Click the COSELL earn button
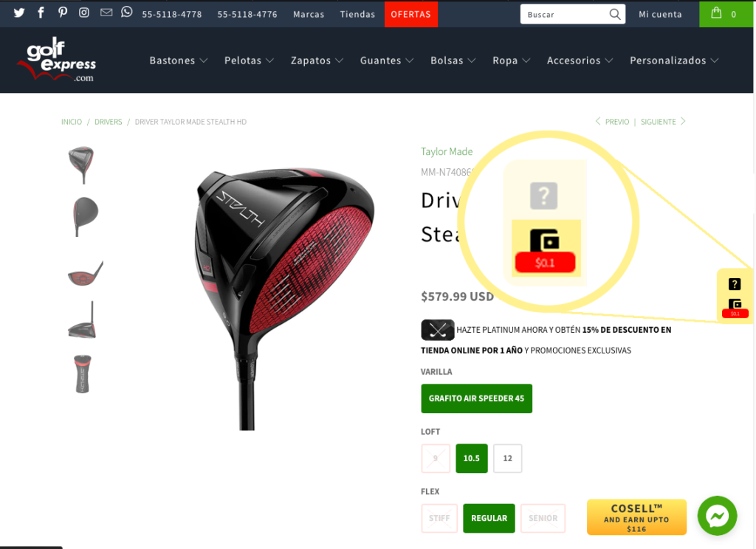The width and height of the screenshot is (756, 549). [x=636, y=517]
